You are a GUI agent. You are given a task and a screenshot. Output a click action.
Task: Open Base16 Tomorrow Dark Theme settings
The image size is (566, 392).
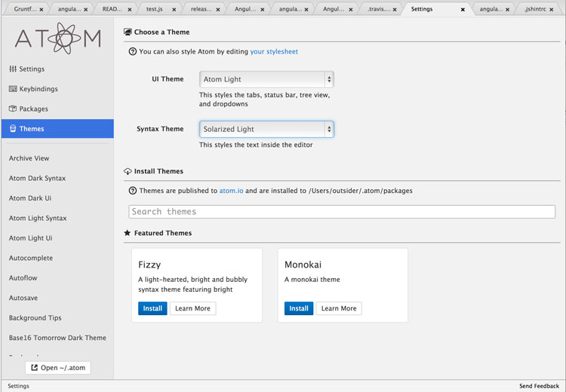[57, 338]
